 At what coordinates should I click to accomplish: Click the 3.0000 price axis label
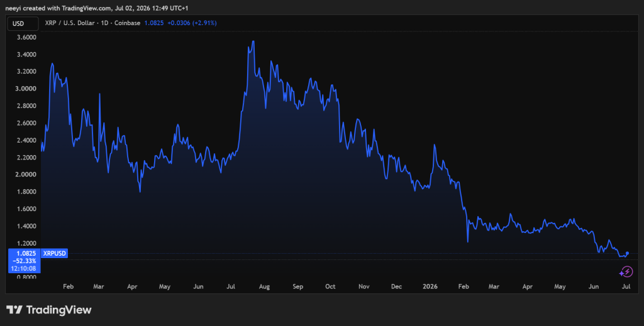pos(26,89)
